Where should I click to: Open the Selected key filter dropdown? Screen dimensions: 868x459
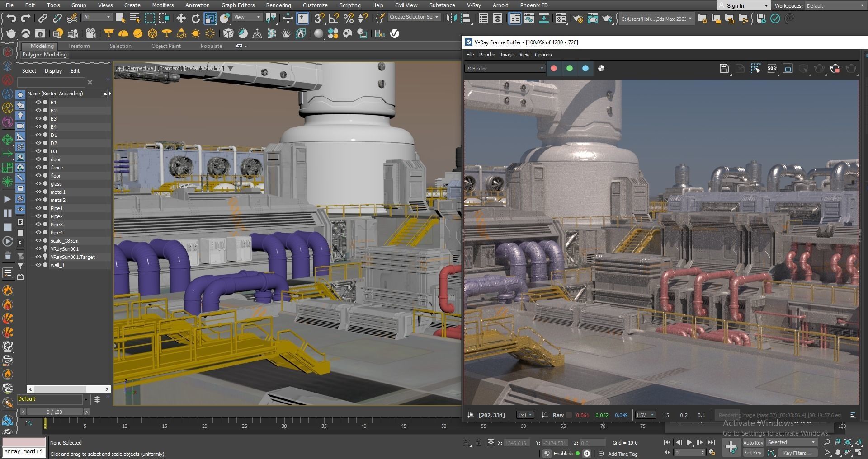(x=792, y=442)
